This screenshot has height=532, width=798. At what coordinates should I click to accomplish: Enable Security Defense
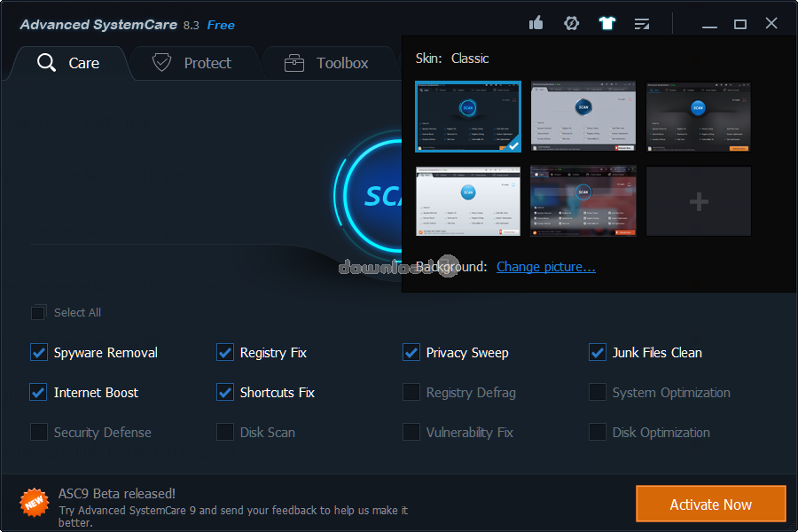[39, 432]
